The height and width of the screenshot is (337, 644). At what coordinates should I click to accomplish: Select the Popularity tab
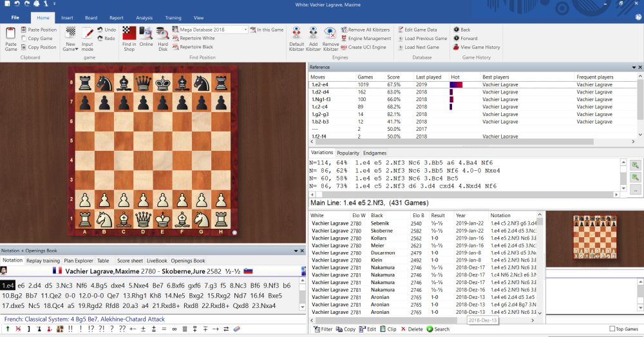pos(348,153)
